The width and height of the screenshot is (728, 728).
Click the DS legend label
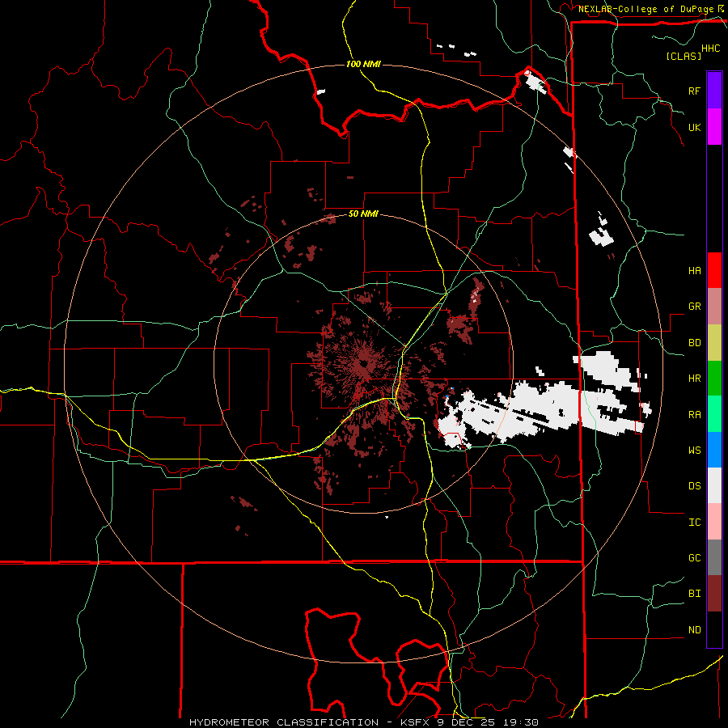click(694, 485)
